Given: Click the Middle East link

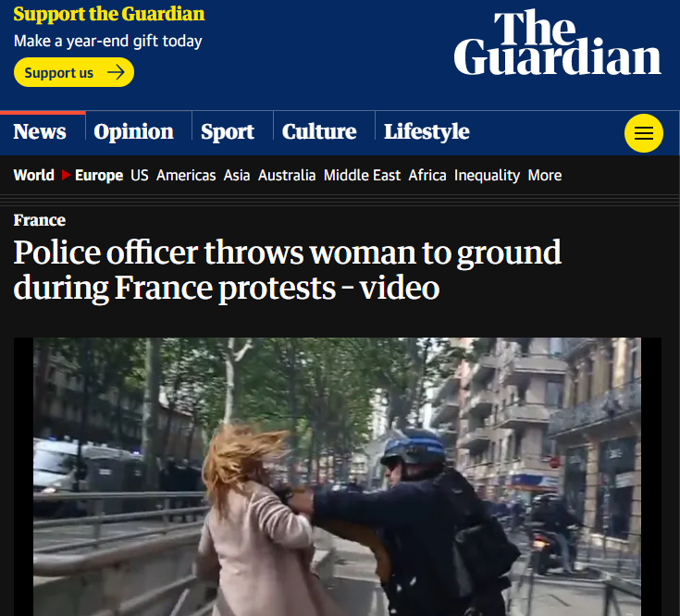Looking at the screenshot, I should (x=362, y=175).
